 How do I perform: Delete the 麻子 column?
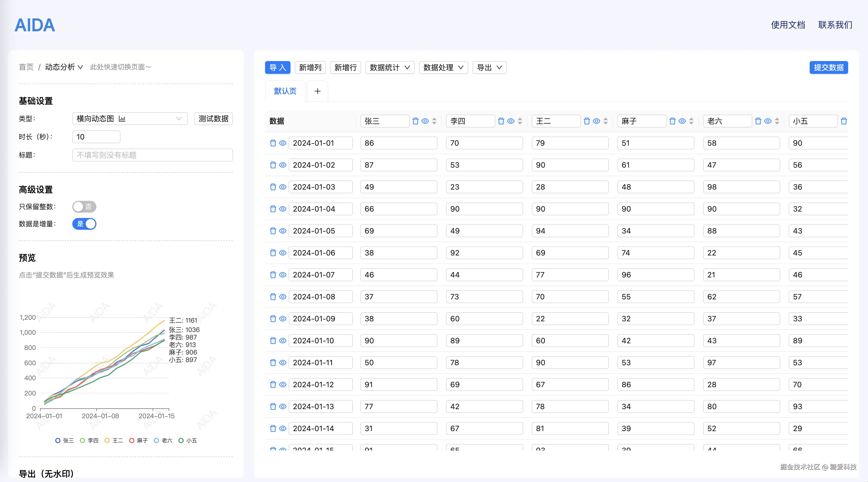(x=672, y=121)
